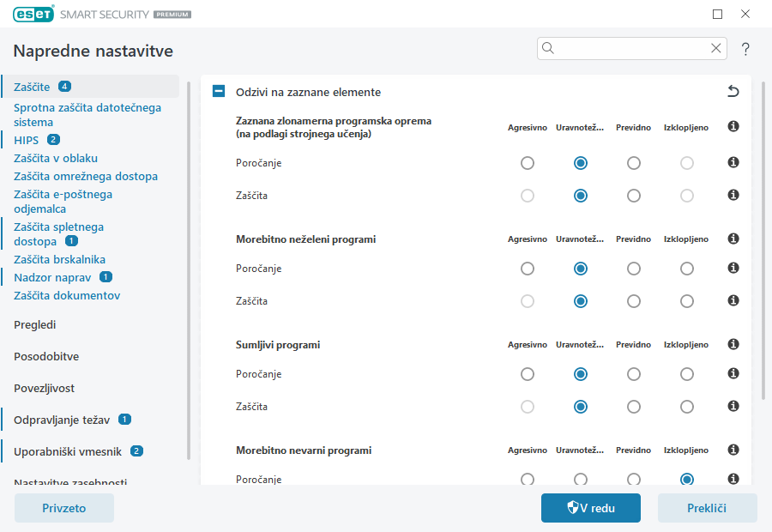The image size is (772, 532).
Task: Expand the Pregledi category in sidebar
Action: [35, 325]
